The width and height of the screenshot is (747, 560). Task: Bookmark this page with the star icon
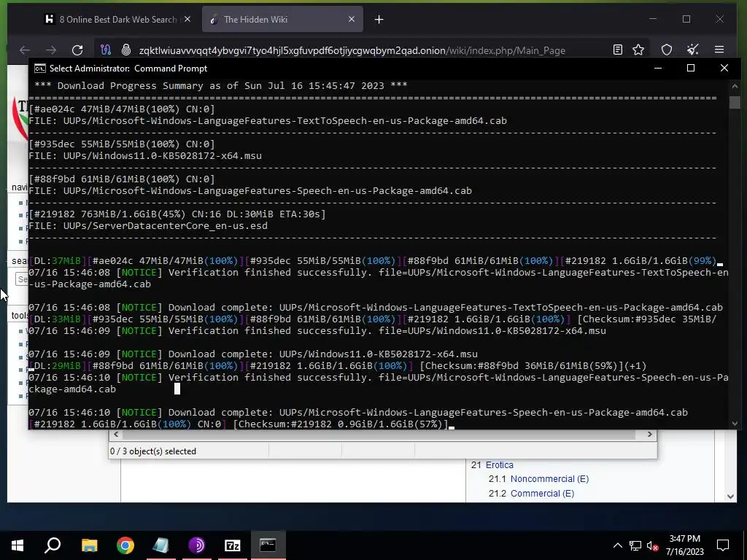pyautogui.click(x=638, y=50)
